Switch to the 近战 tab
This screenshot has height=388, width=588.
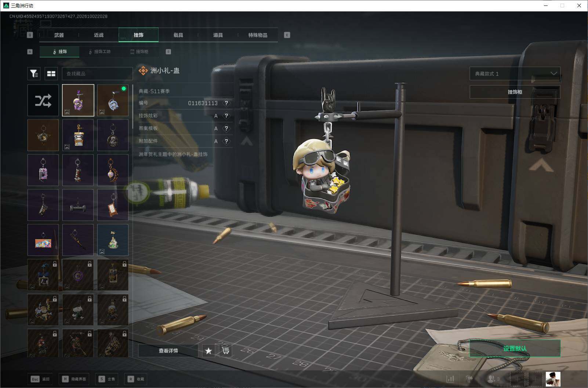(x=99, y=35)
